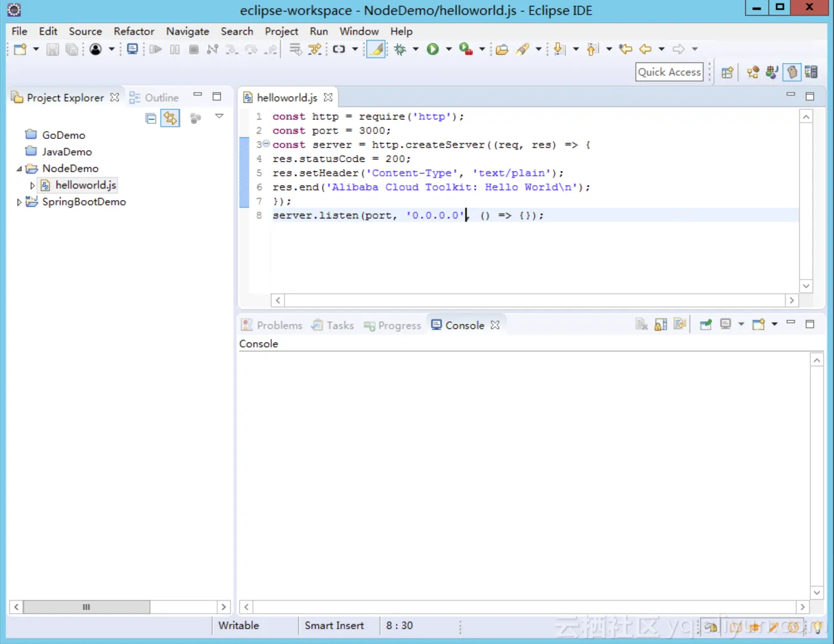
Task: Click the Back navigation arrow icon
Action: coord(645,49)
